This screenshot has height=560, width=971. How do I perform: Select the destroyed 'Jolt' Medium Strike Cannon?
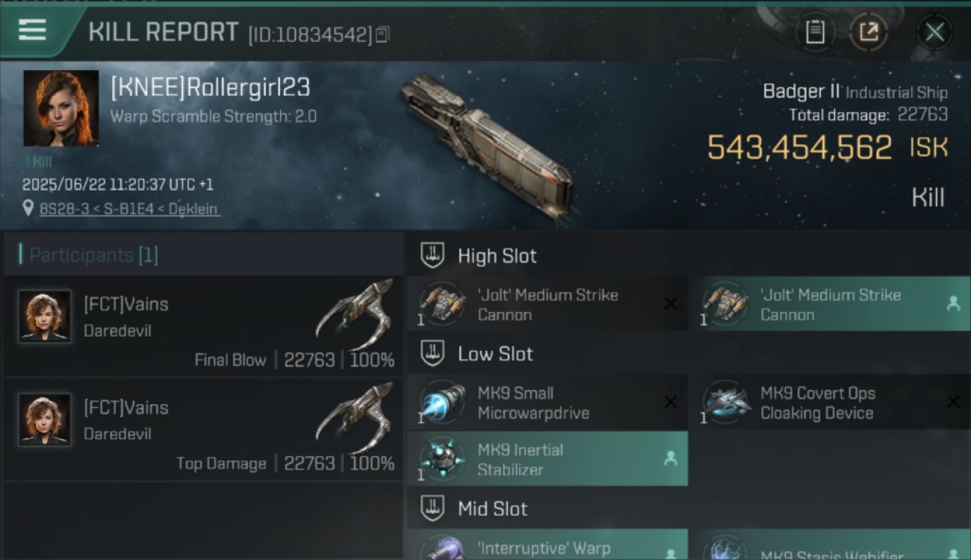[547, 304]
